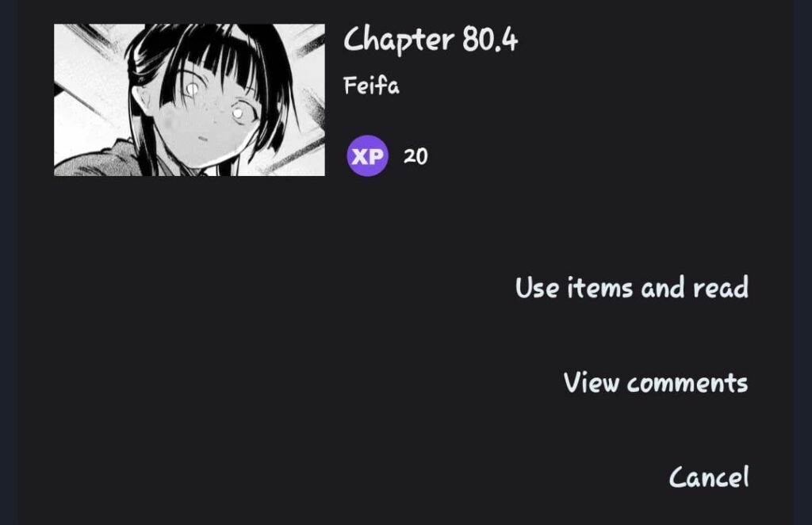Viewport: 812px width, 525px height.
Task: Click the Feifa uploader name
Action: click(x=371, y=86)
